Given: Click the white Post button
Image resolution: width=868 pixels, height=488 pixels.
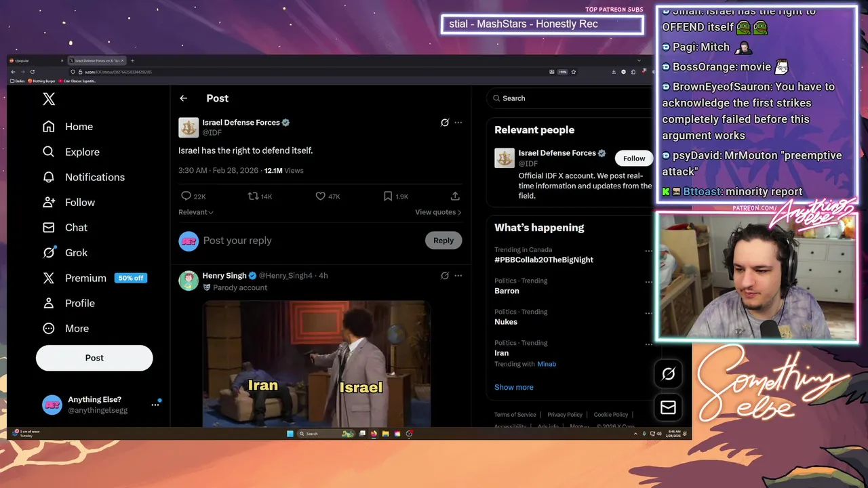Looking at the screenshot, I should tap(94, 358).
